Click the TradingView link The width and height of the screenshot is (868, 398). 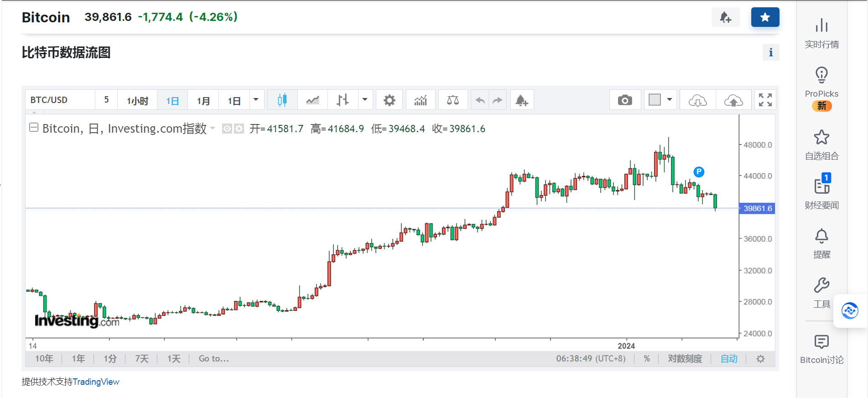coord(96,382)
